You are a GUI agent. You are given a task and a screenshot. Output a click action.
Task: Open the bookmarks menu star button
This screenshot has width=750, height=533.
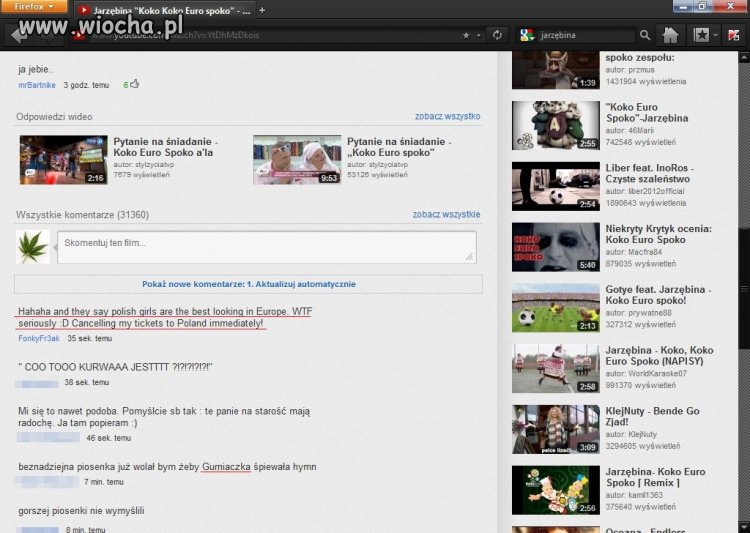tap(701, 35)
